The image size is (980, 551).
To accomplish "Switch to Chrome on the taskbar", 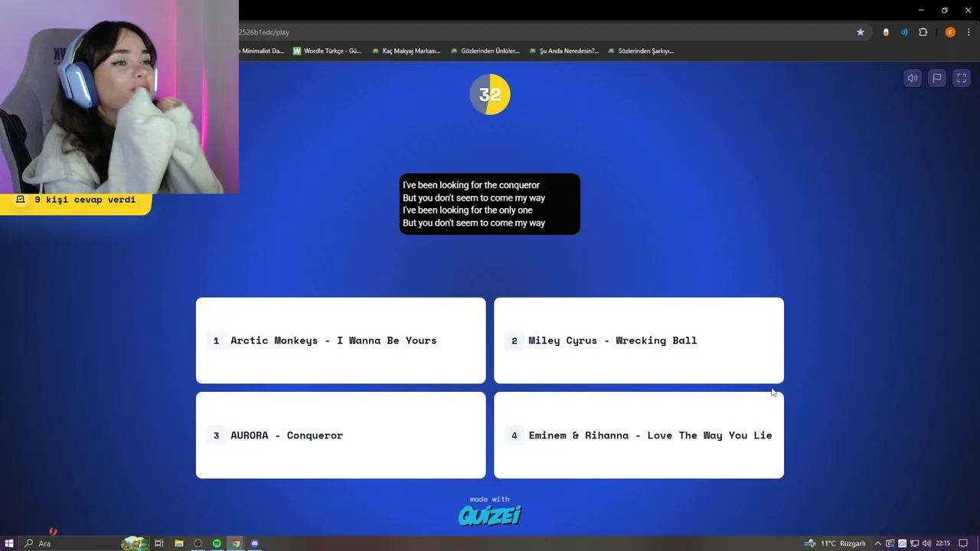I will [236, 543].
